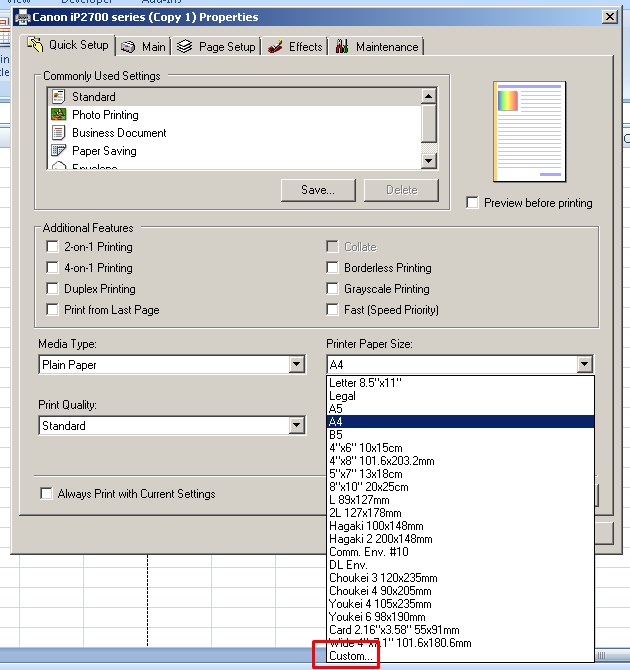Click the Save... button

coord(318,190)
